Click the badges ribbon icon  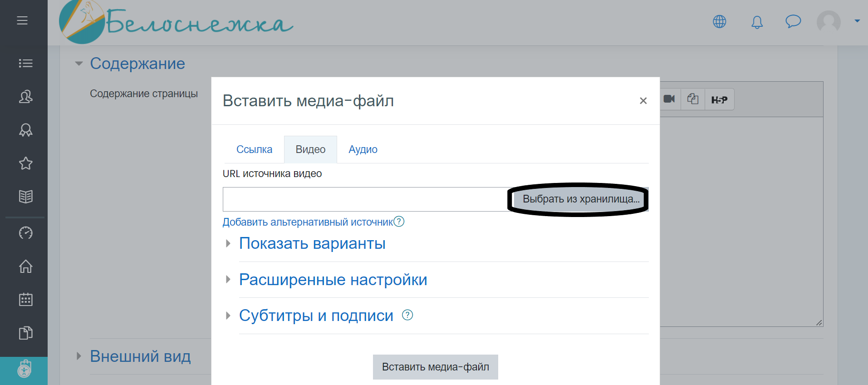pos(25,130)
